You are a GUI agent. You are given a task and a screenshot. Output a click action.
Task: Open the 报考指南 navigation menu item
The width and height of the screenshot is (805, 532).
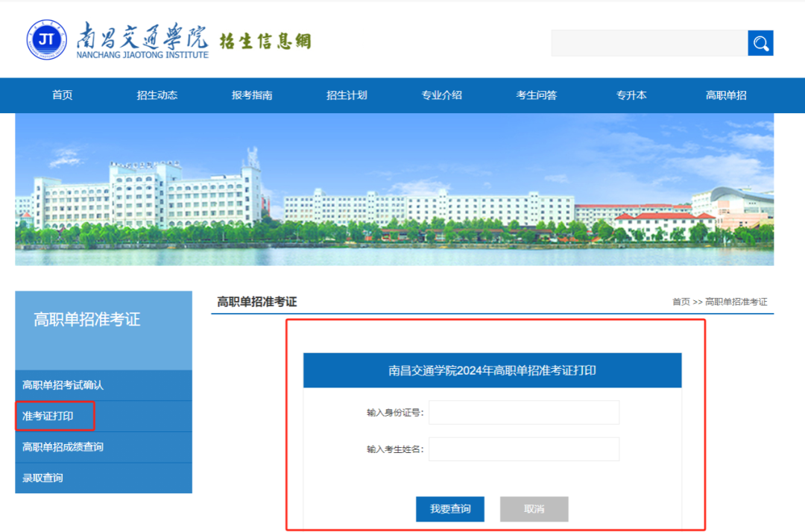[x=251, y=95]
